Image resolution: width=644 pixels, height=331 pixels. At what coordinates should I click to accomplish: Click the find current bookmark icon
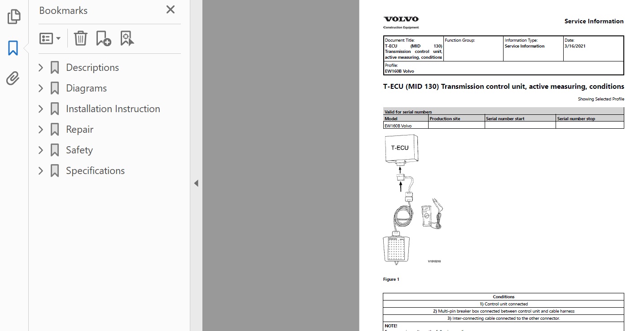[127, 39]
